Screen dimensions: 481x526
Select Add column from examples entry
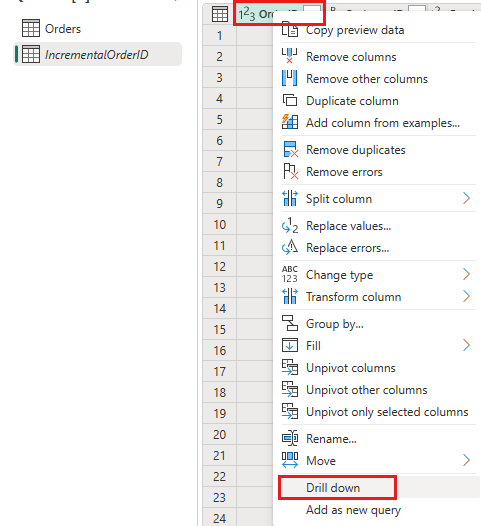378,123
